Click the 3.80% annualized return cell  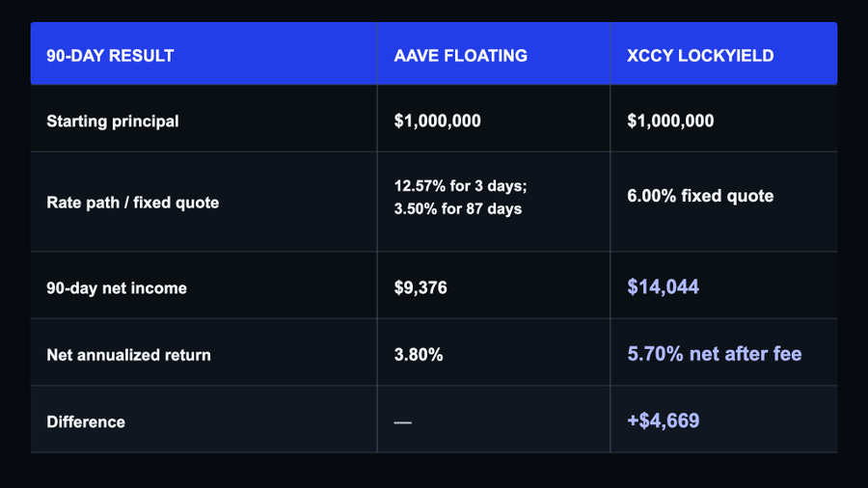click(419, 355)
